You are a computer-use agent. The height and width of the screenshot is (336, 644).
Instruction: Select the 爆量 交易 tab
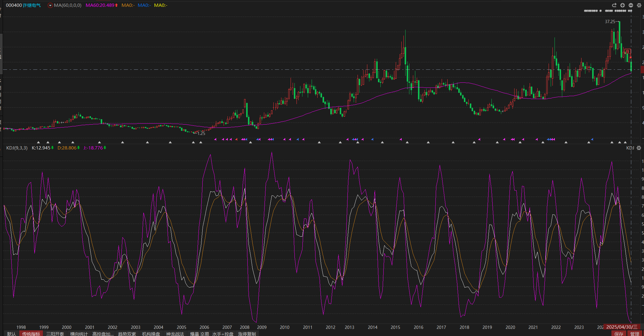(199, 334)
